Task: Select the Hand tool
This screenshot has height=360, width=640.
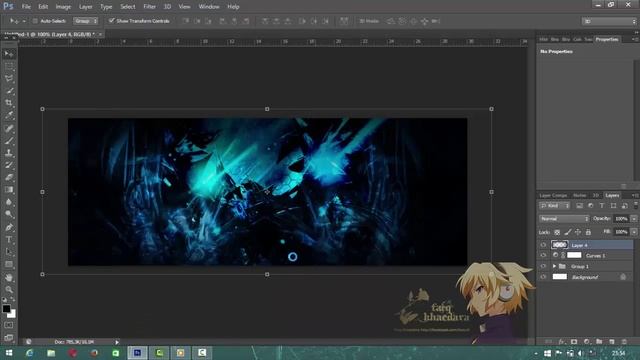Action: (9, 278)
